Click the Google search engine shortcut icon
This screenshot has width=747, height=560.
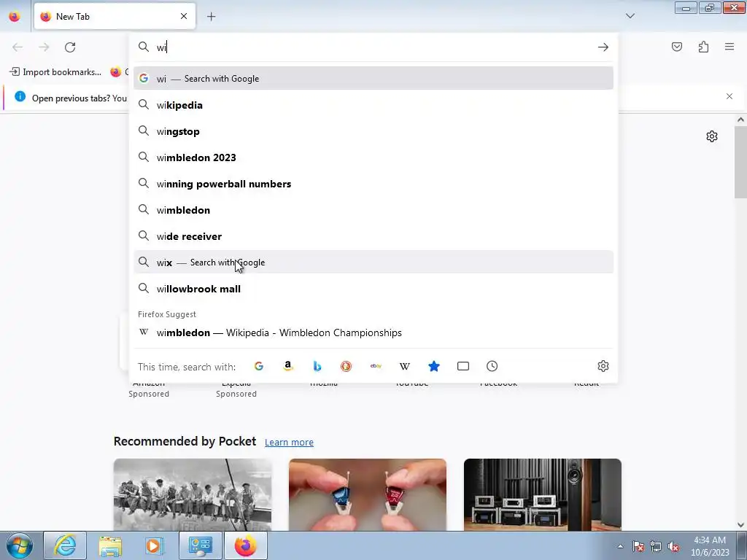[x=259, y=366]
